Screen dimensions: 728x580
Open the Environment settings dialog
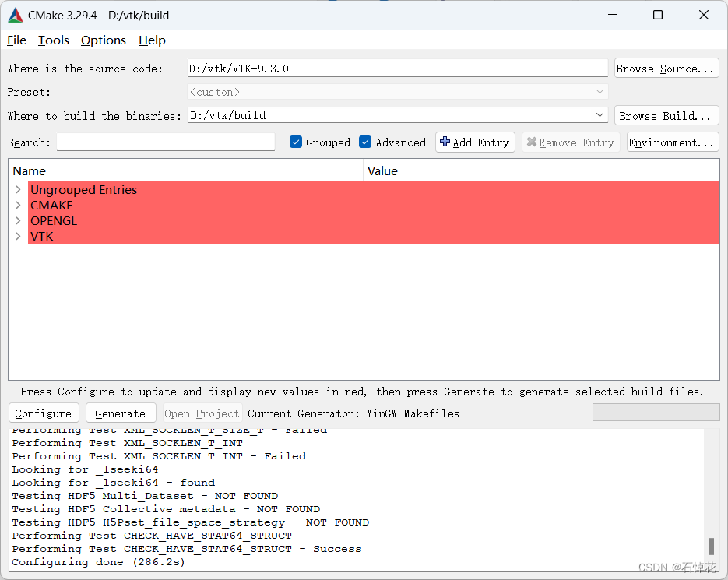coord(672,142)
